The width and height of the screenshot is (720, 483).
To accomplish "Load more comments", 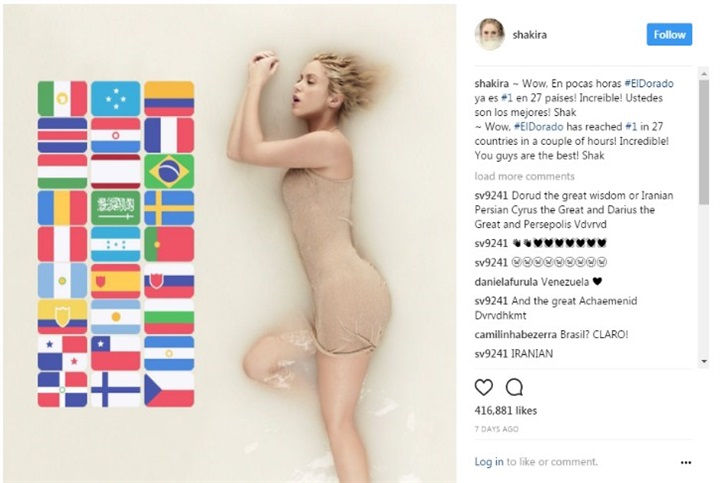I will coord(524,176).
